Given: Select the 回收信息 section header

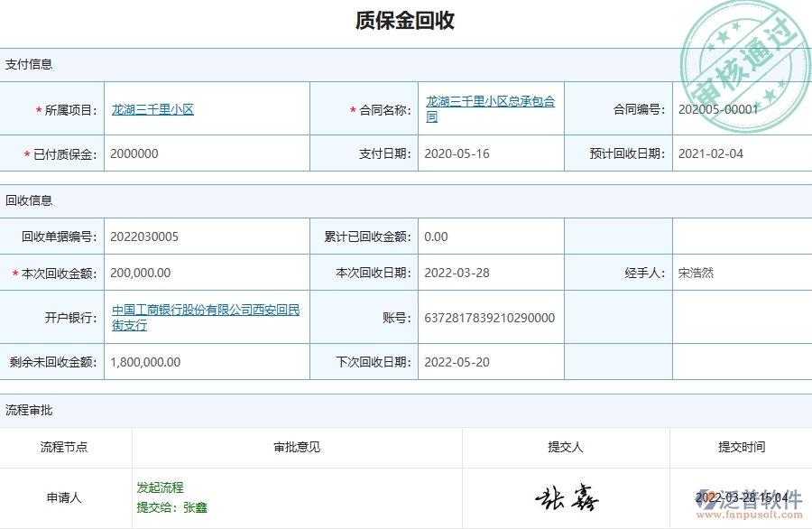Looking at the screenshot, I should [31, 200].
